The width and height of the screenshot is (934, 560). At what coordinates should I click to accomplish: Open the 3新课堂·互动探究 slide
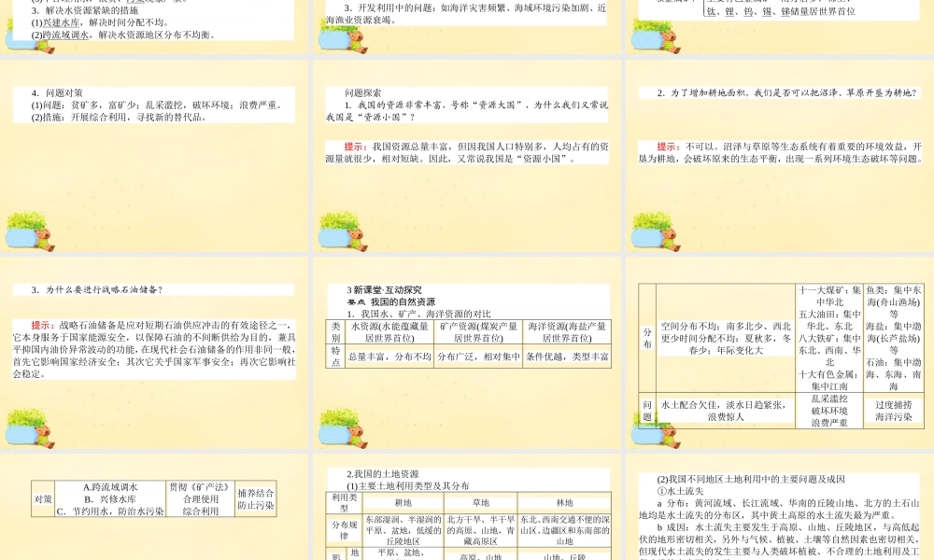(x=466, y=352)
